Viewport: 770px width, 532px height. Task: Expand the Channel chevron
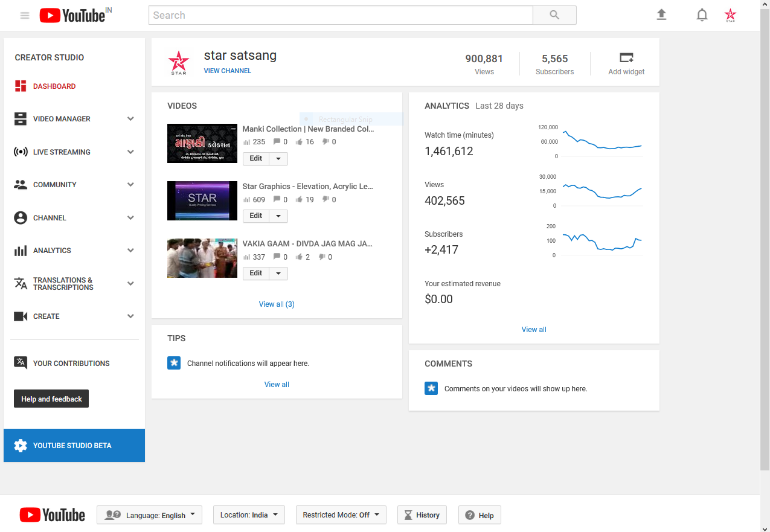(130, 218)
